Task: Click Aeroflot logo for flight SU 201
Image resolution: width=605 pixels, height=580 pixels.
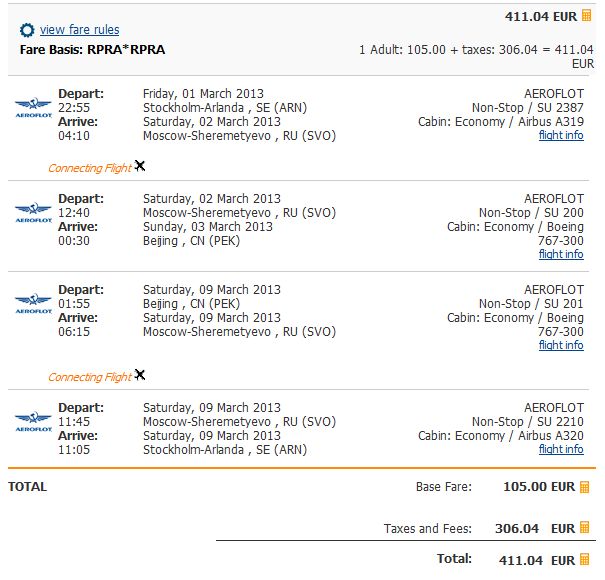Action: click(x=33, y=303)
